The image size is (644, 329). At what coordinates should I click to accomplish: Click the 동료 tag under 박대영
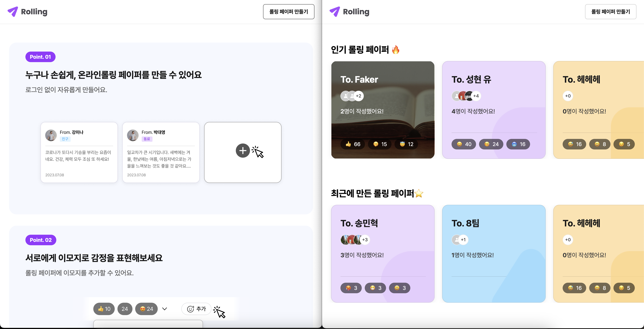coord(147,139)
